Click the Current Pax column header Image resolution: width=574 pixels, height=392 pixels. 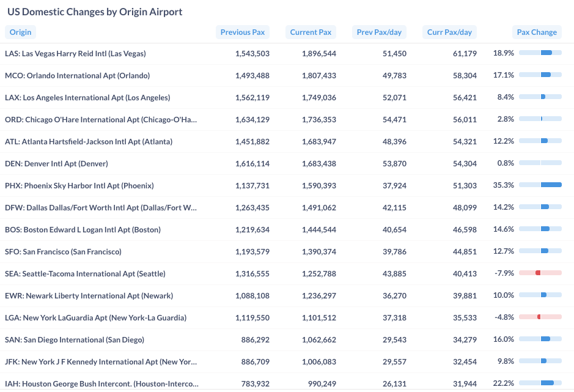point(312,32)
